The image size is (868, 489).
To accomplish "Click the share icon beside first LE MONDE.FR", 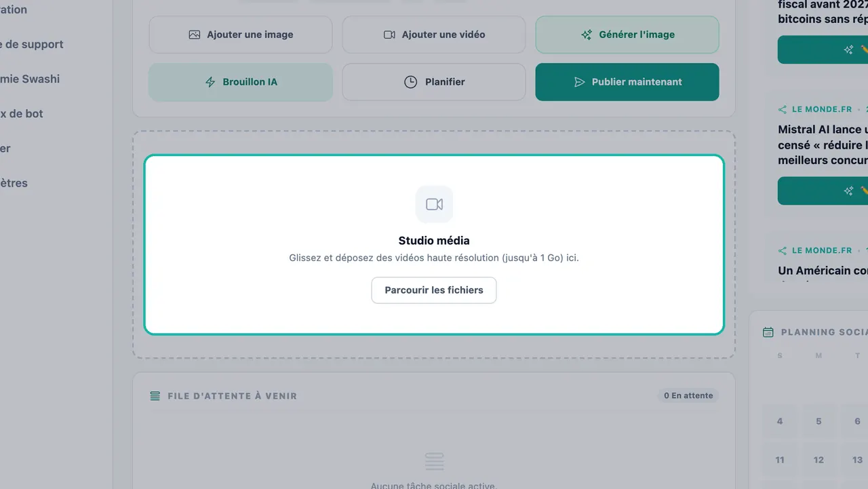I will [783, 109].
